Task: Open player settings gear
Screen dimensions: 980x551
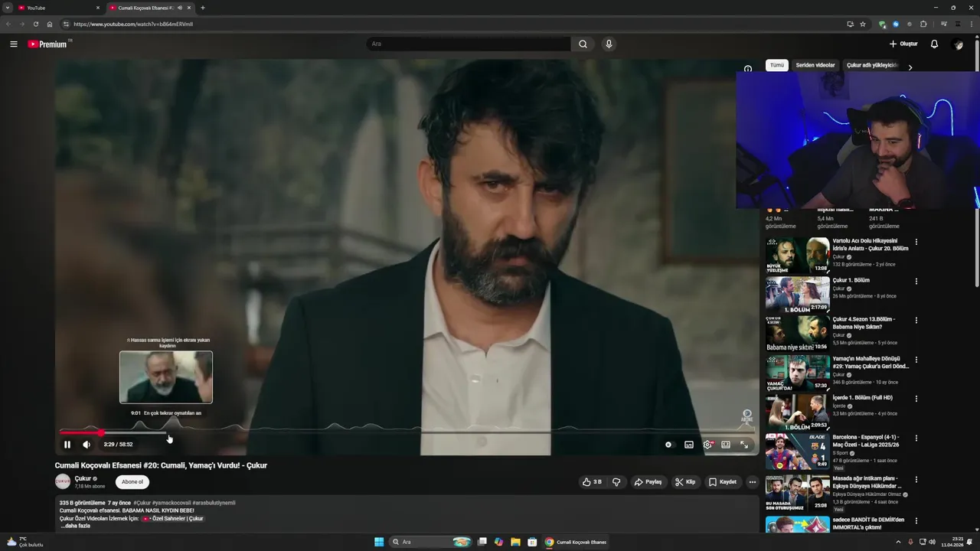Action: (x=707, y=445)
